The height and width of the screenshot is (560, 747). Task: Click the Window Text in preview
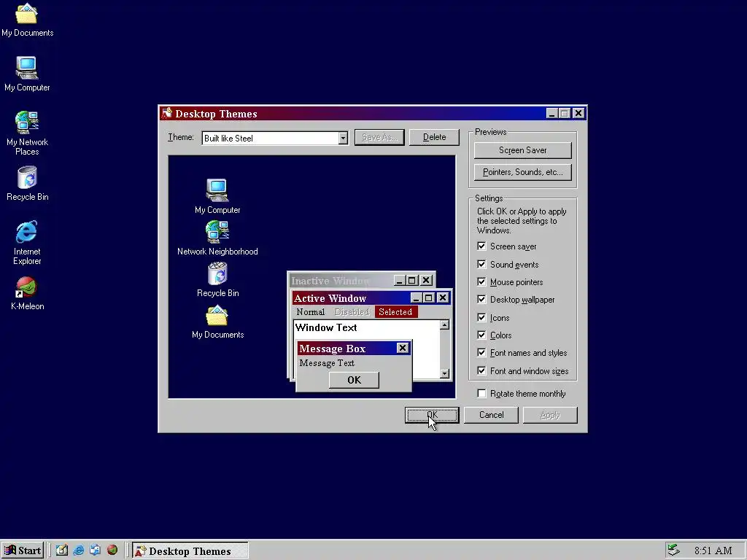pos(326,327)
